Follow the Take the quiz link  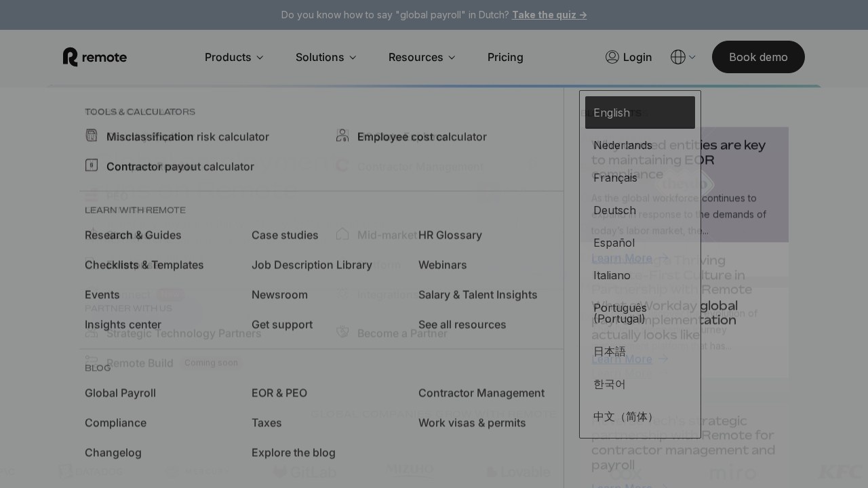[x=549, y=15]
